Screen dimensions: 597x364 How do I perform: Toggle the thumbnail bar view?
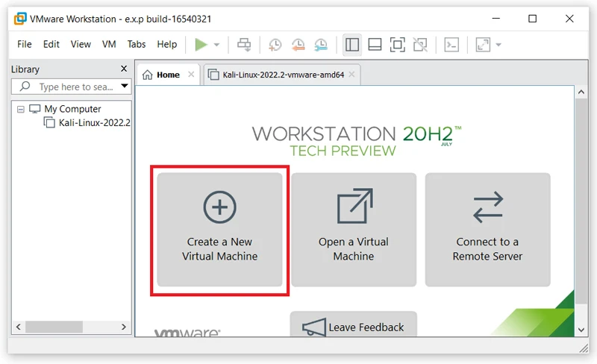click(x=375, y=45)
